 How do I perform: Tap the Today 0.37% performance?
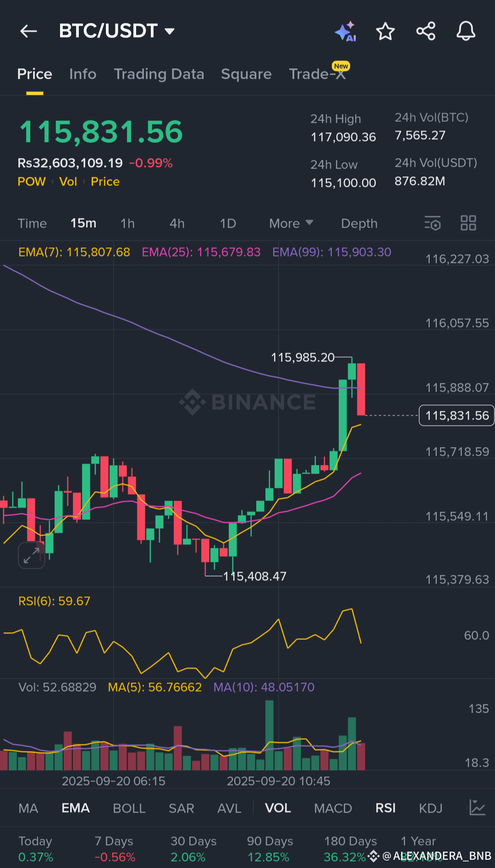36,849
